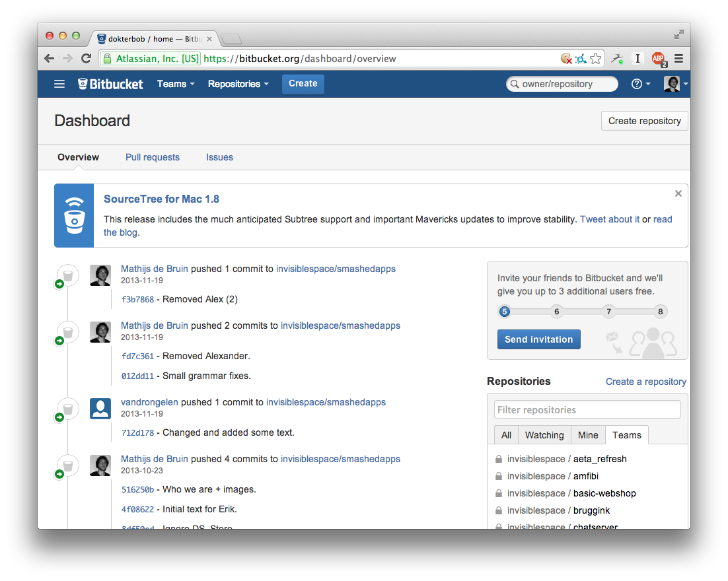Switch to the Issues tab

coord(219,157)
